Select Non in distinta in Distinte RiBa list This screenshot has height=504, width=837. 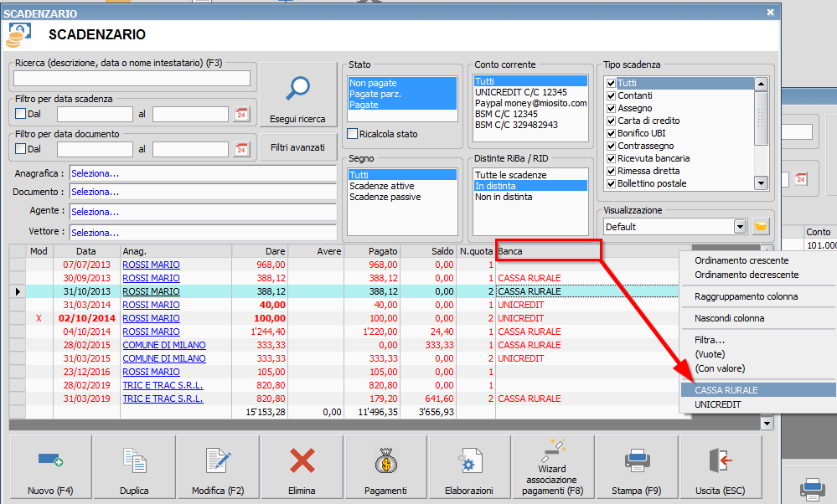pyautogui.click(x=530, y=197)
